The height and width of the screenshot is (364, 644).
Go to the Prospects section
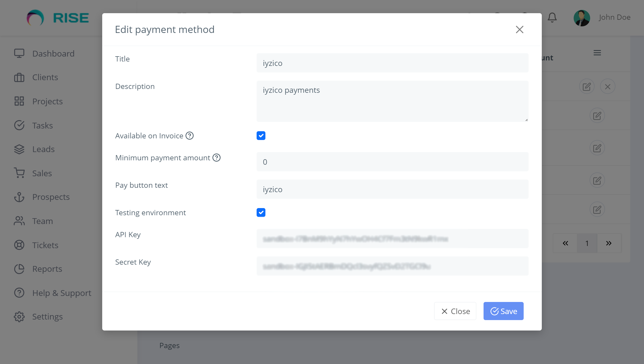pos(51,197)
